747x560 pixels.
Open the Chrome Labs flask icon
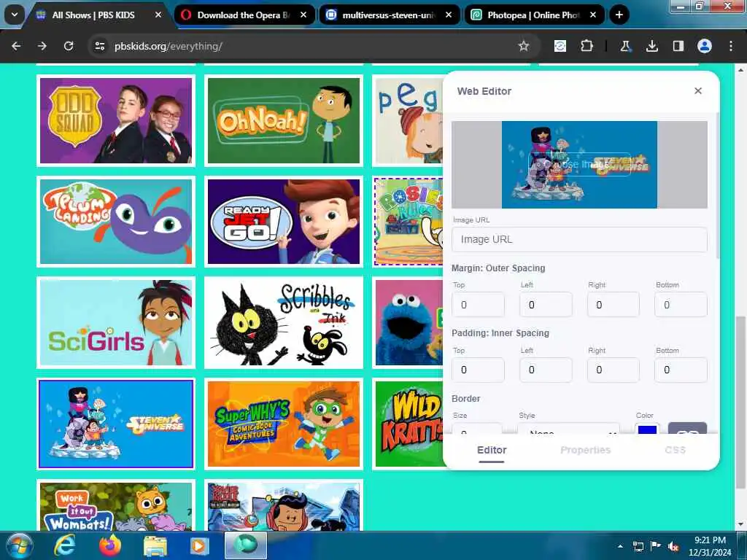pyautogui.click(x=625, y=46)
